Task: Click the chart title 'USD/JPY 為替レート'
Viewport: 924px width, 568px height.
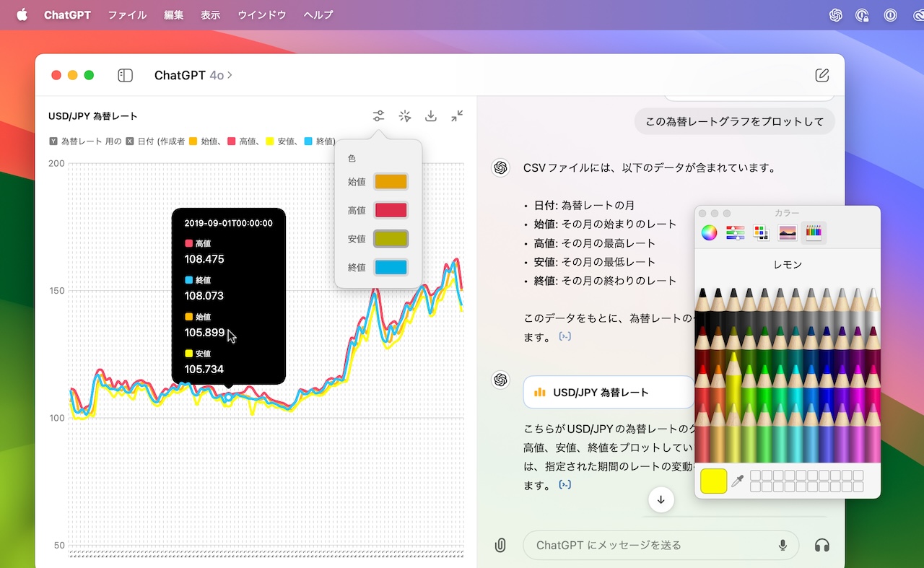Action: 93,115
